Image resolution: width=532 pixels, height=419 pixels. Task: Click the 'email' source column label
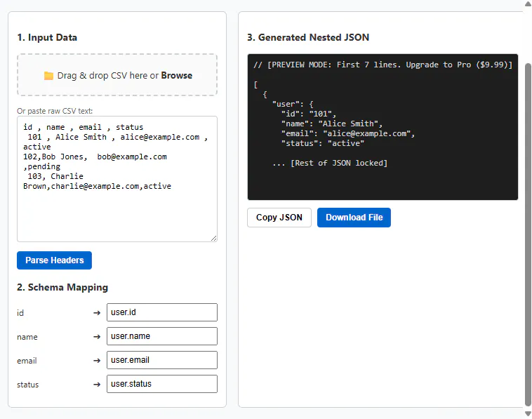click(x=27, y=361)
